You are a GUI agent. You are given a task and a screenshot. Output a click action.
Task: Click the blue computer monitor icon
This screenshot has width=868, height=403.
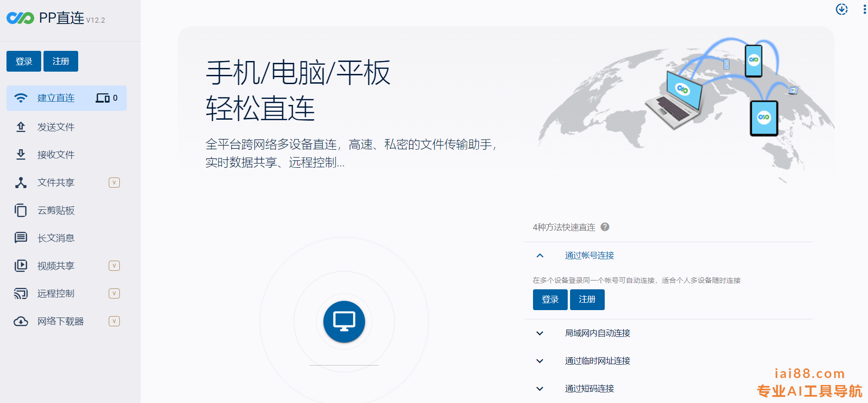(x=344, y=322)
